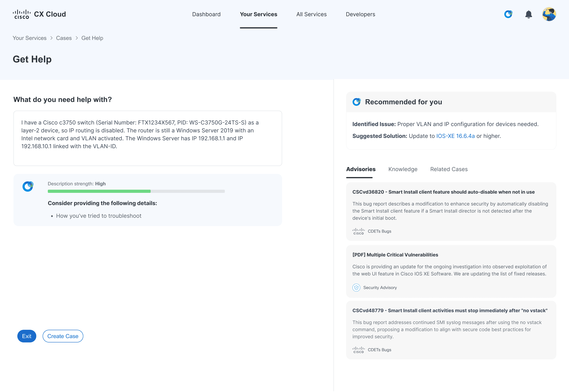Go to the Dashboard nav item
The height and width of the screenshot is (392, 569).
(x=206, y=14)
